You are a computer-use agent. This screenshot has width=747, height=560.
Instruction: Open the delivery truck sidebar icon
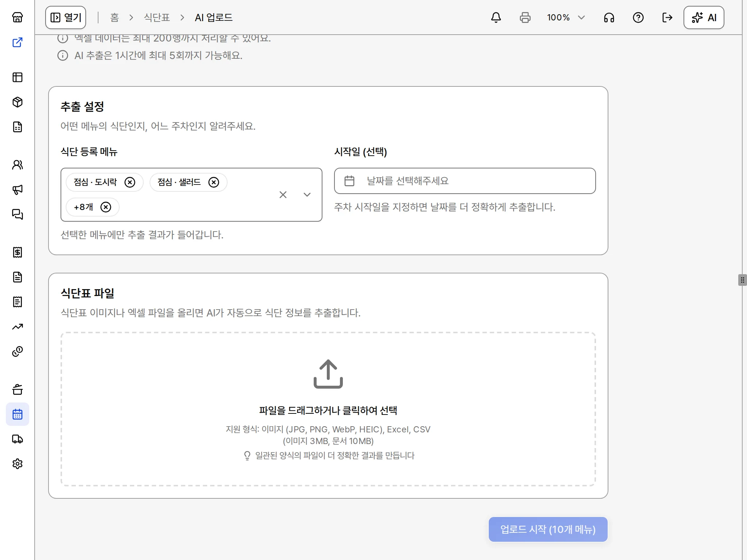18,439
